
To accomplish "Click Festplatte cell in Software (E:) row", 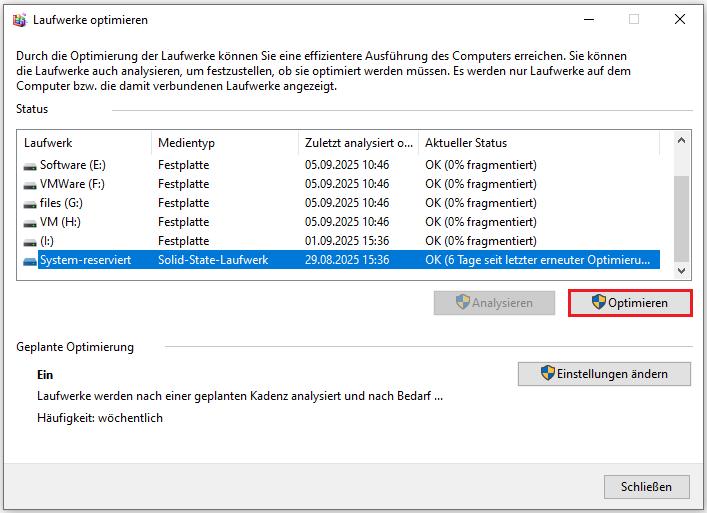I will [184, 165].
